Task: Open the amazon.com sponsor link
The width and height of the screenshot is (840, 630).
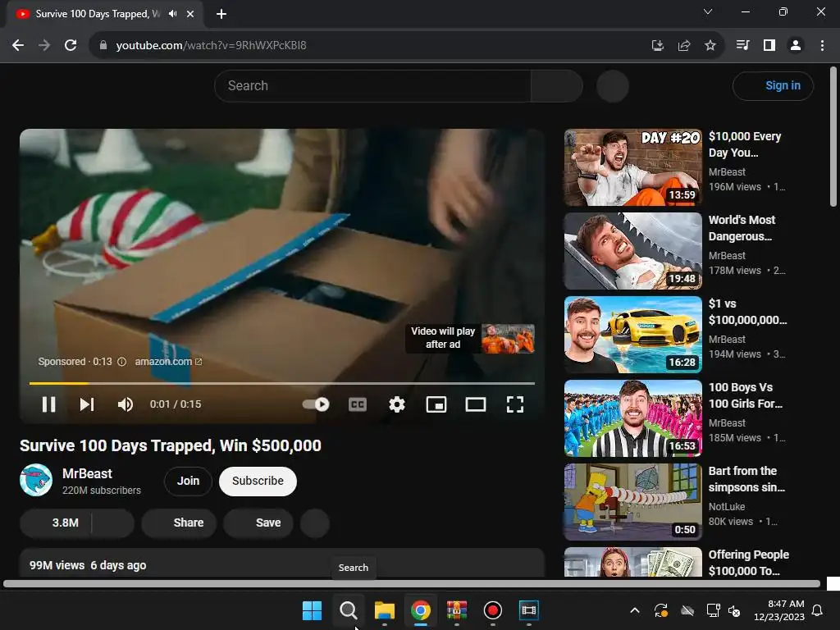Action: point(168,362)
